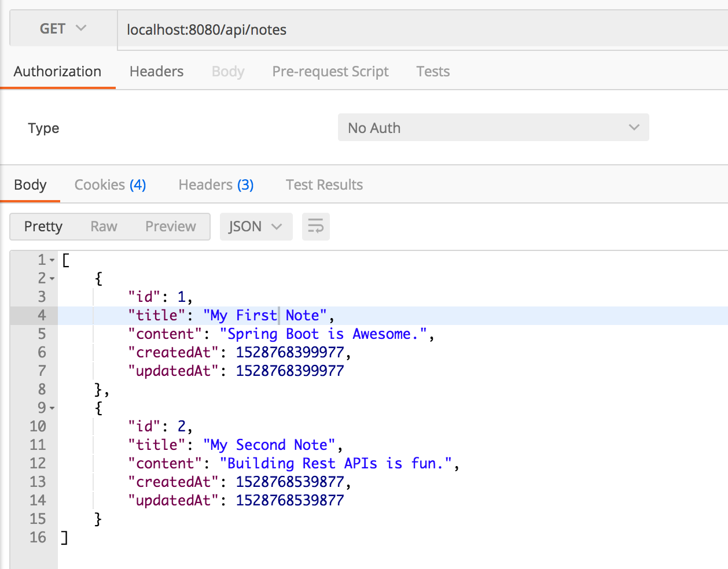Open the GET method dropdown

coord(62,29)
